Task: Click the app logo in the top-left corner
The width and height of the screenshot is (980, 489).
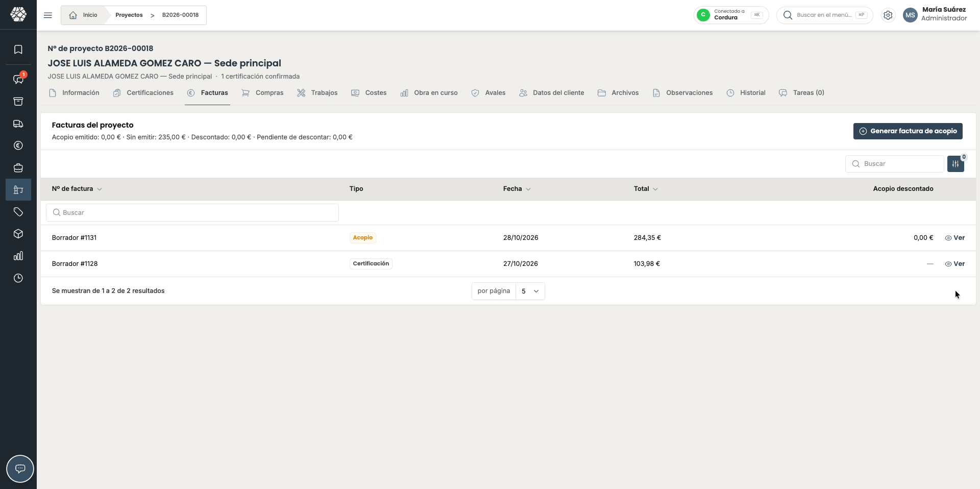Action: tap(18, 14)
